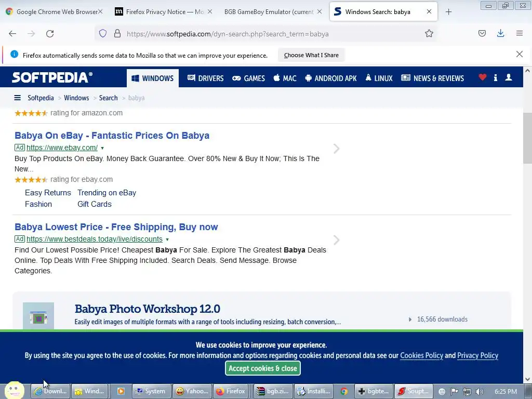Click the network tray icon
The height and width of the screenshot is (399, 532).
coord(467,392)
